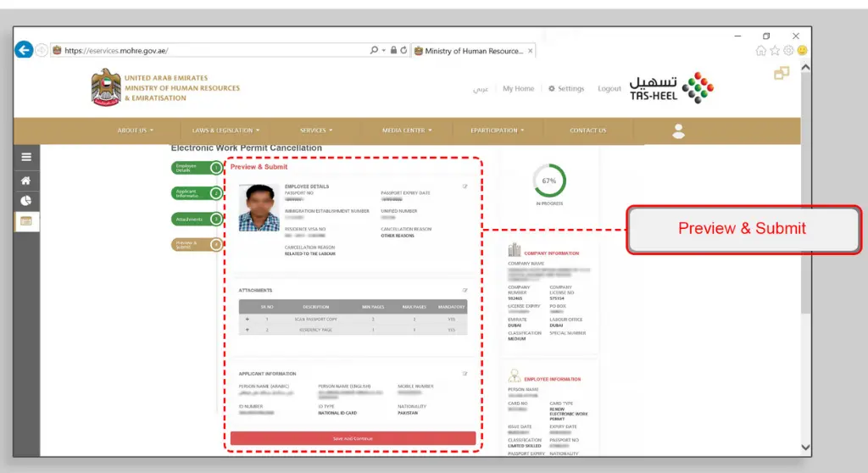The width and height of the screenshot is (868, 473).
Task: Click the employee photo thumbnail
Action: pyautogui.click(x=259, y=208)
